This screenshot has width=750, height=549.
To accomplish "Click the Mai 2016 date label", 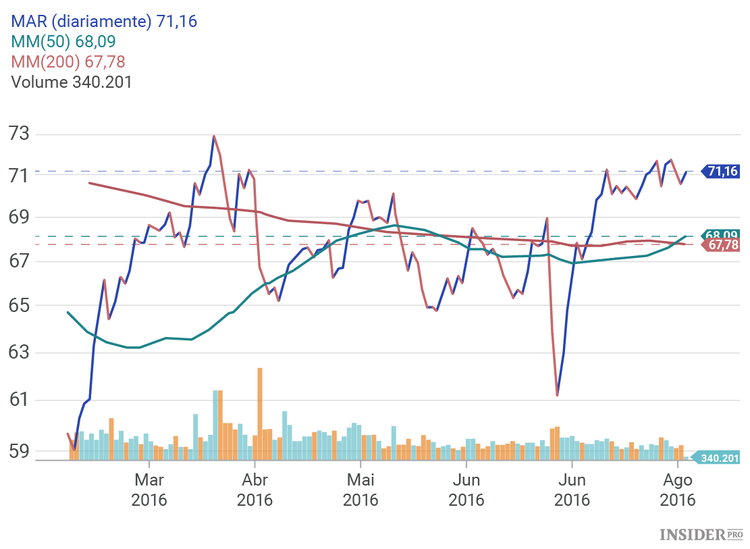I will point(360,488).
